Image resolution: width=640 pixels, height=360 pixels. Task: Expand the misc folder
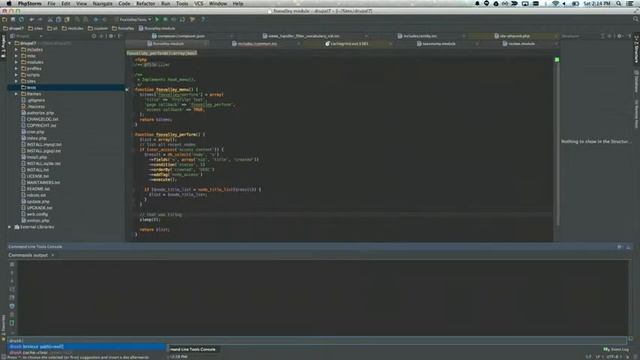click(16, 56)
